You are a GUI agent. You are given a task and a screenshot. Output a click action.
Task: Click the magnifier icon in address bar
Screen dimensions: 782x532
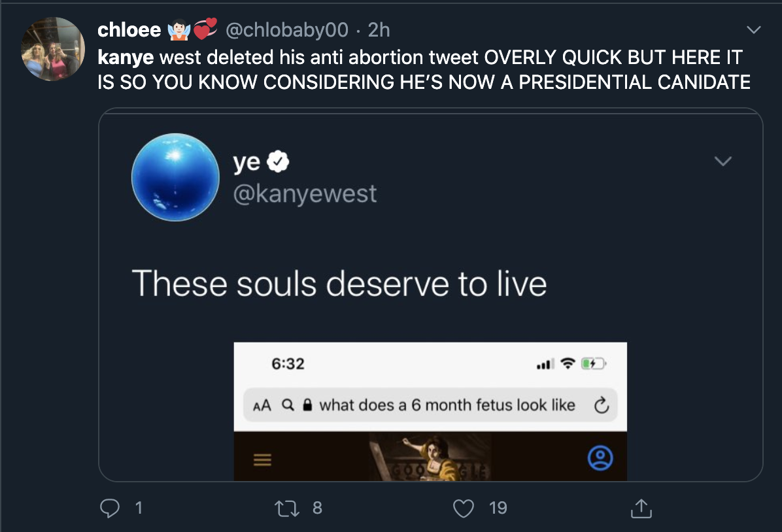click(x=287, y=405)
